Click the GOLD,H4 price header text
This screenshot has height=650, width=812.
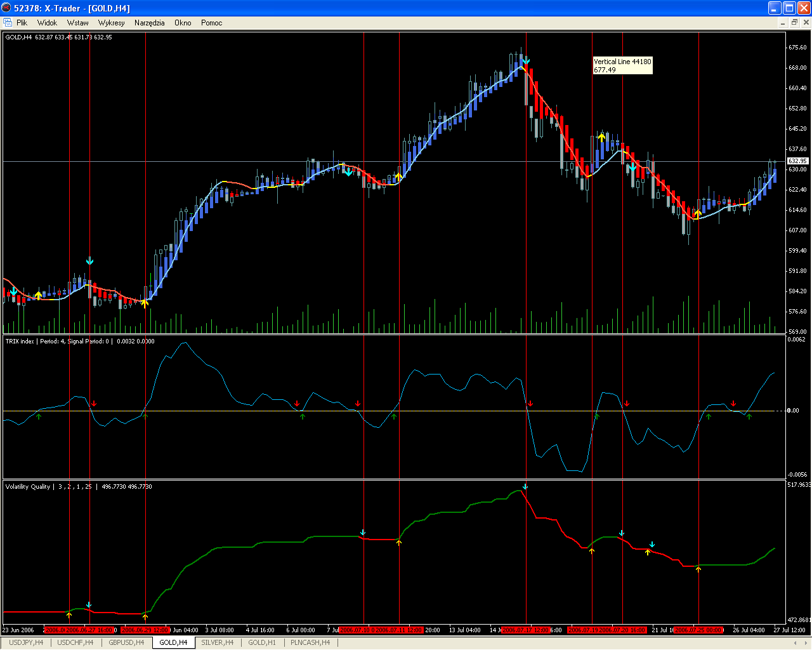tap(58, 37)
